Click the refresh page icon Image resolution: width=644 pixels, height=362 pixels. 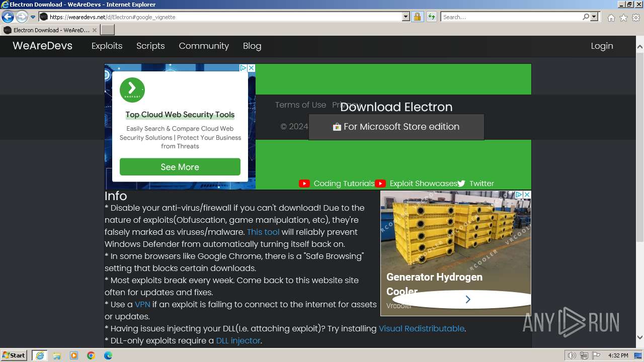point(431,17)
